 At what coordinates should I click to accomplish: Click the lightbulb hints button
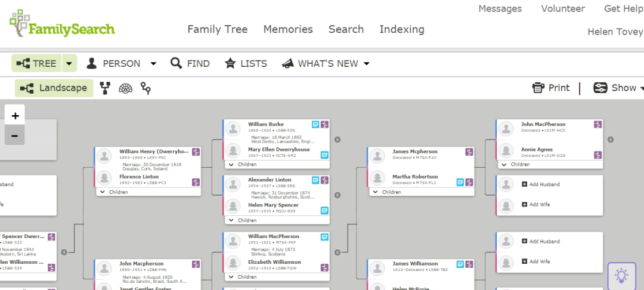621,276
